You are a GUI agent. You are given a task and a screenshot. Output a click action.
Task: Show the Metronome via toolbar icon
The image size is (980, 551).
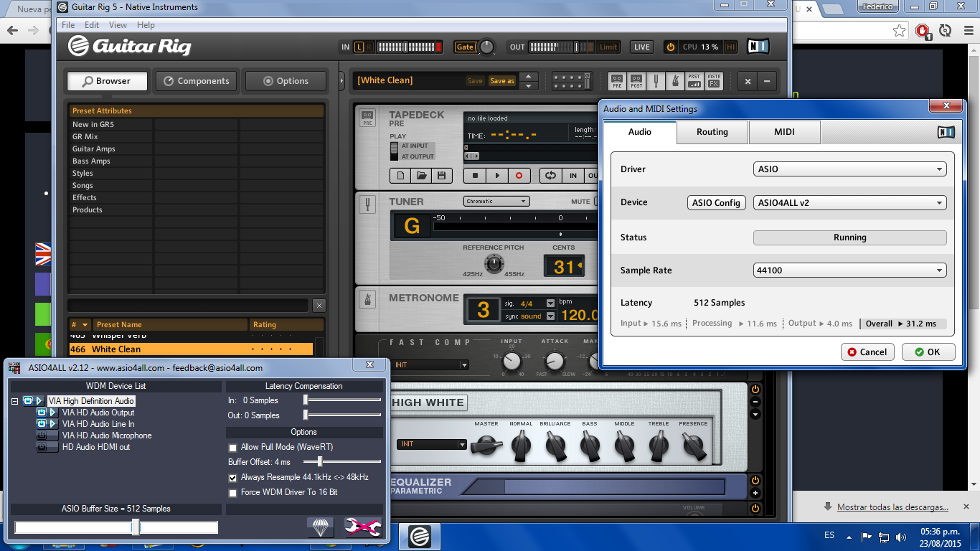tap(674, 81)
